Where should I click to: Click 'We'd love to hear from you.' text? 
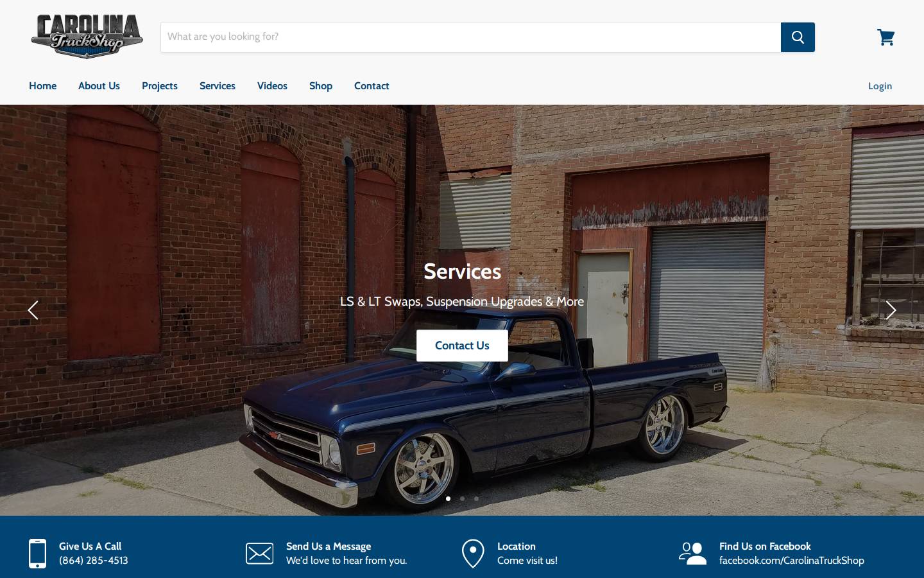coord(346,561)
